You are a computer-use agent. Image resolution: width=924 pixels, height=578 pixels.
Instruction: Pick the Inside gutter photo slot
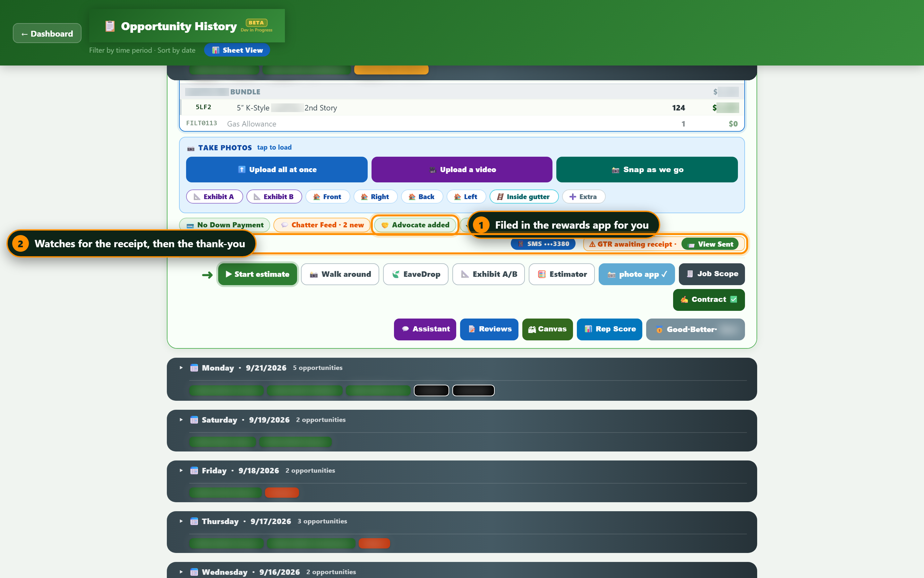524,197
